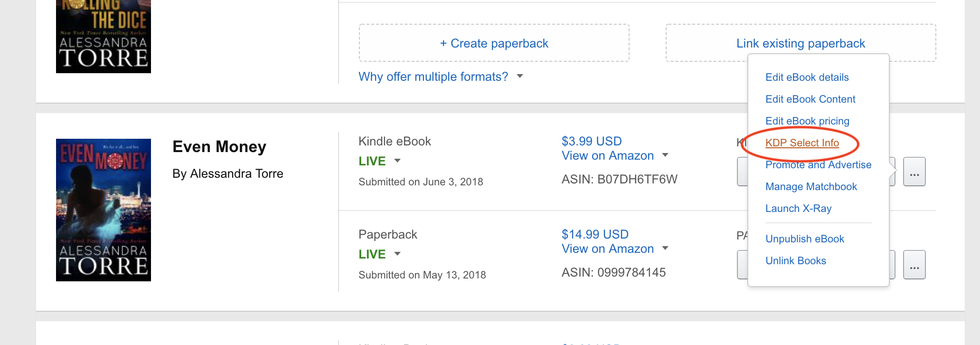980x345 pixels.
Task: Select KDP Select Info menu entry
Action: (x=802, y=143)
